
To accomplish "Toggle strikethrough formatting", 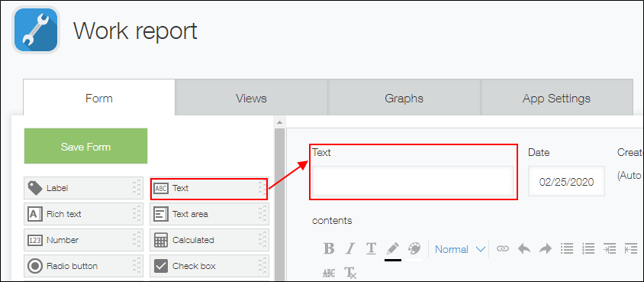I will tap(329, 273).
